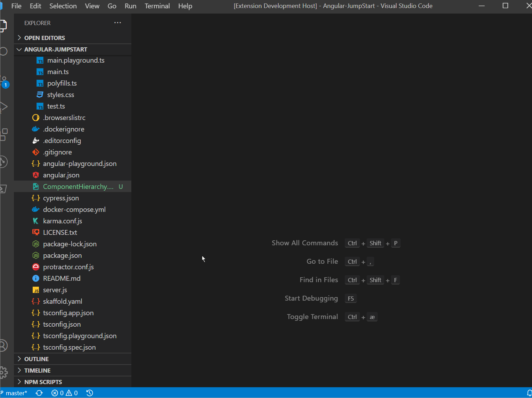Open tsconfig.app.json file

click(x=73, y=313)
